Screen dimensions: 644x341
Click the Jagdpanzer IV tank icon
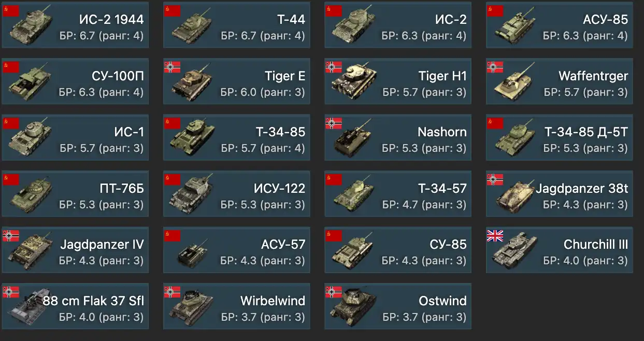pyautogui.click(x=31, y=251)
